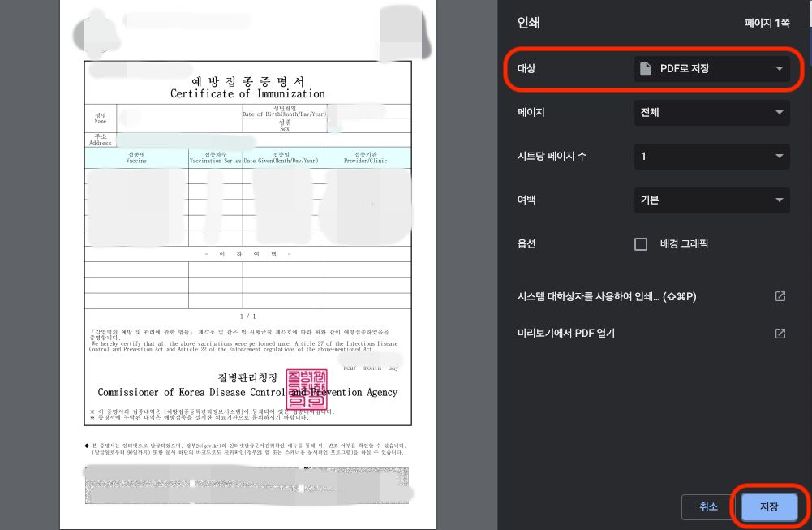
Task: Open the 여백 margins dropdown
Action: pyautogui.click(x=712, y=200)
